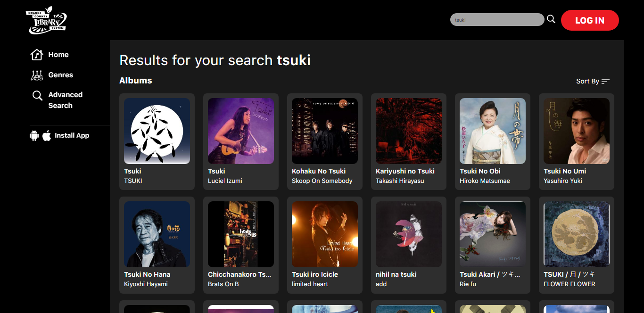This screenshot has height=313, width=644.
Task: Click the search field containing tsuki
Action: pyautogui.click(x=497, y=20)
